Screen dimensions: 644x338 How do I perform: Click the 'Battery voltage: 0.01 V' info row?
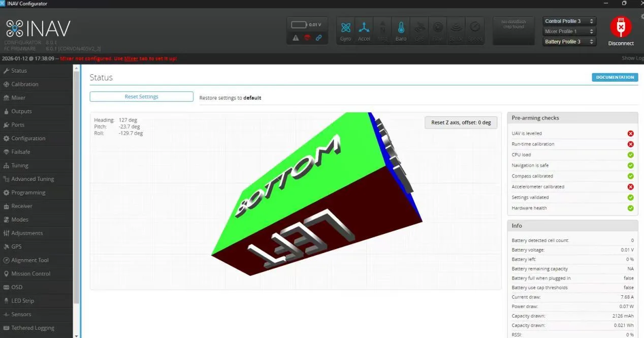click(x=572, y=250)
